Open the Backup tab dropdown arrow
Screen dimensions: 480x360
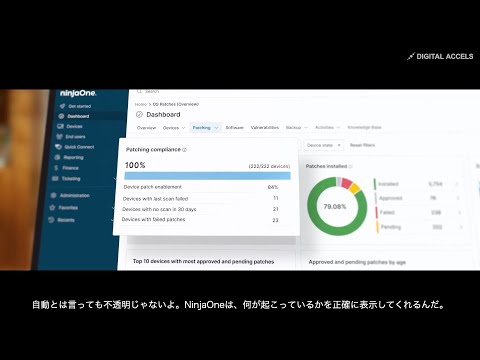(306, 127)
